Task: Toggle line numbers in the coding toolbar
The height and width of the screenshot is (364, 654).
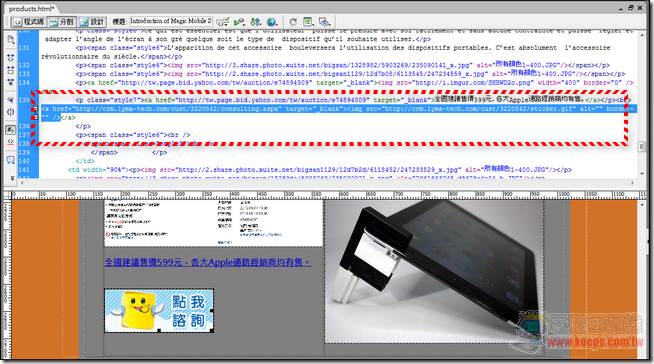Action: point(10,130)
